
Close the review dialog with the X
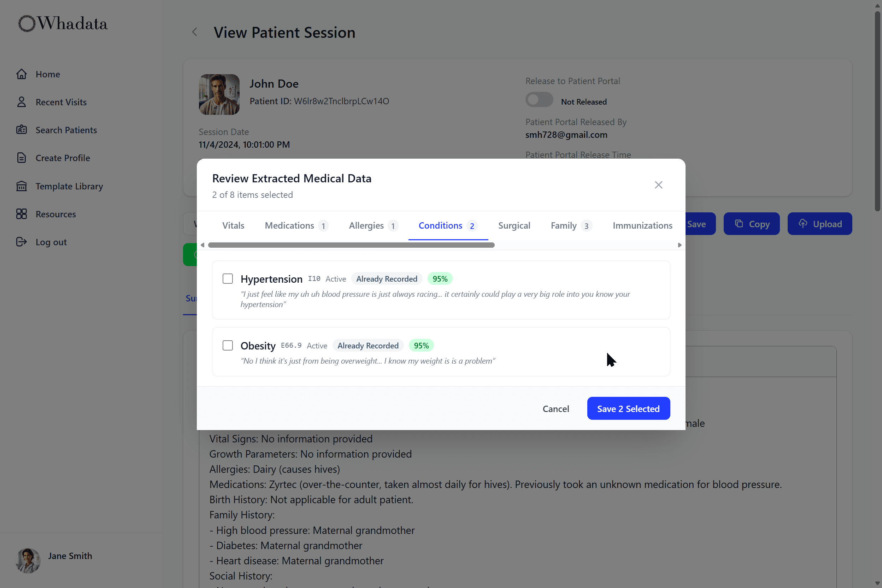[659, 184]
